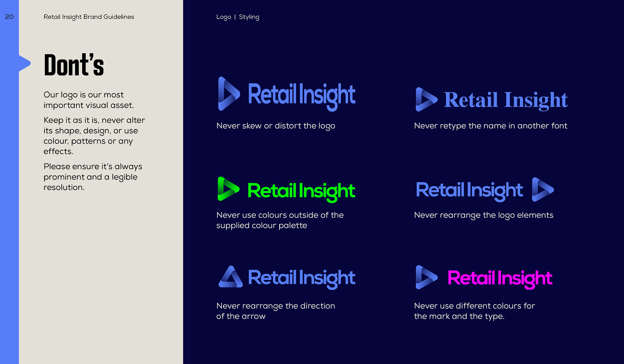
Task: Click page number 20
Action: [9, 17]
